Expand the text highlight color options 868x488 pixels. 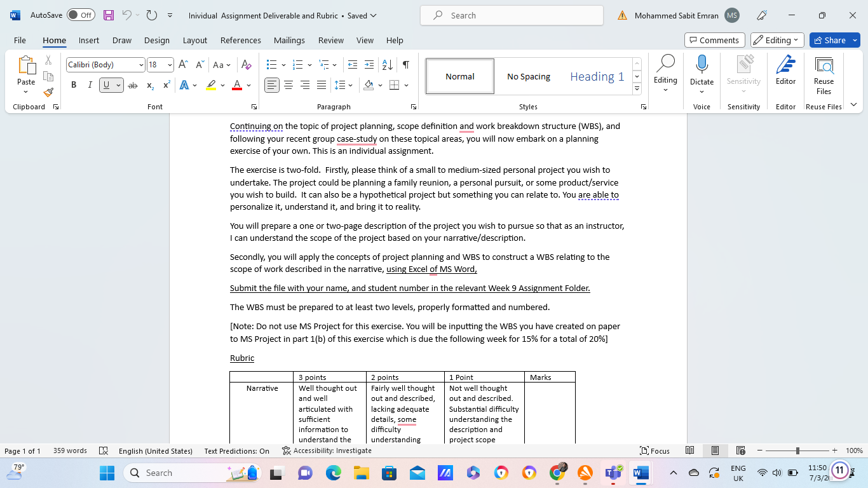coord(222,85)
